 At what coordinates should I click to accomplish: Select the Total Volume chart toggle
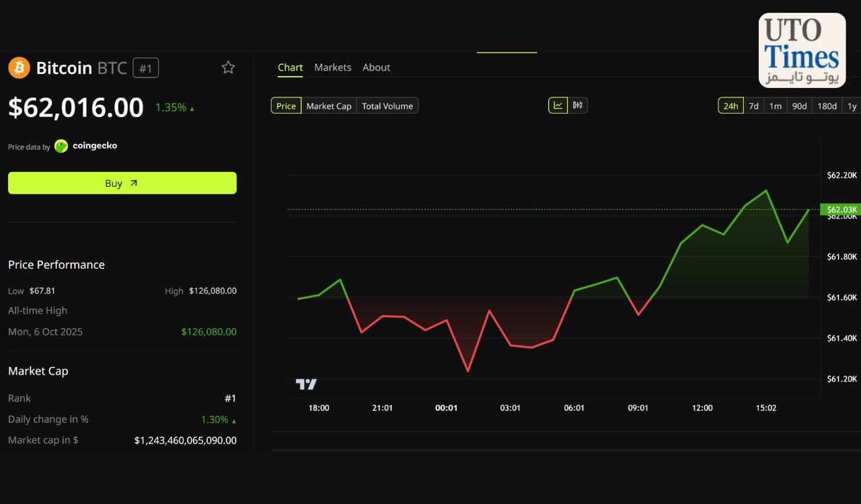pos(387,106)
